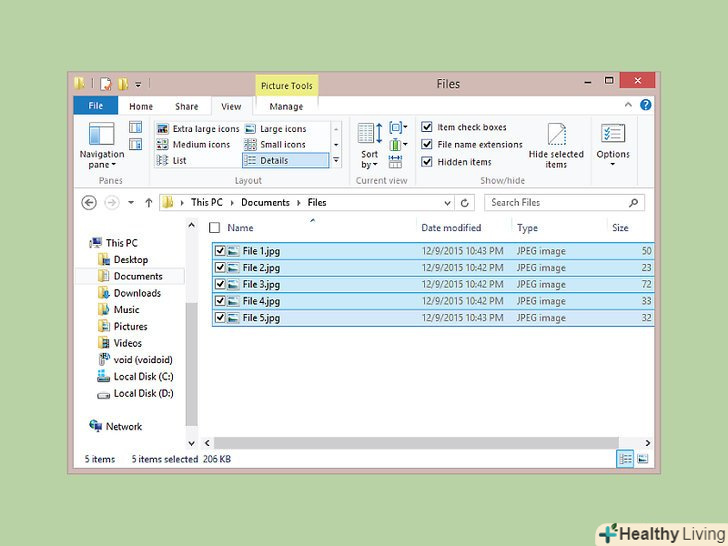
Task: Open recent locations dropdown arrow
Action: (131, 202)
